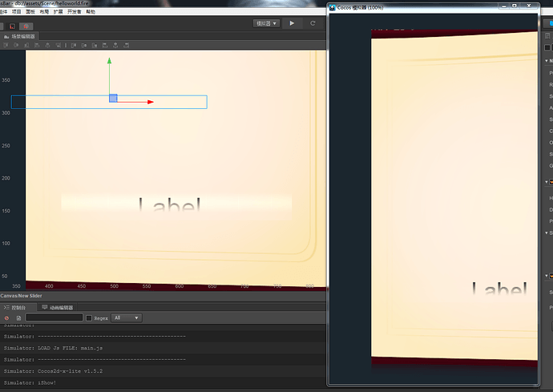The height and width of the screenshot is (392, 553).
Task: Switch to the 动画编辑器 tab
Action: click(x=58, y=308)
